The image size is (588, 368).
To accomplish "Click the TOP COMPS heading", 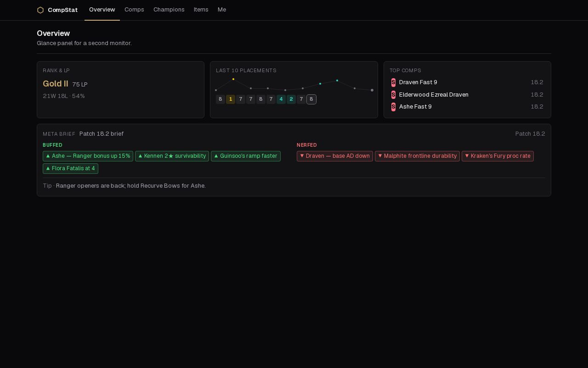I will click(x=405, y=70).
